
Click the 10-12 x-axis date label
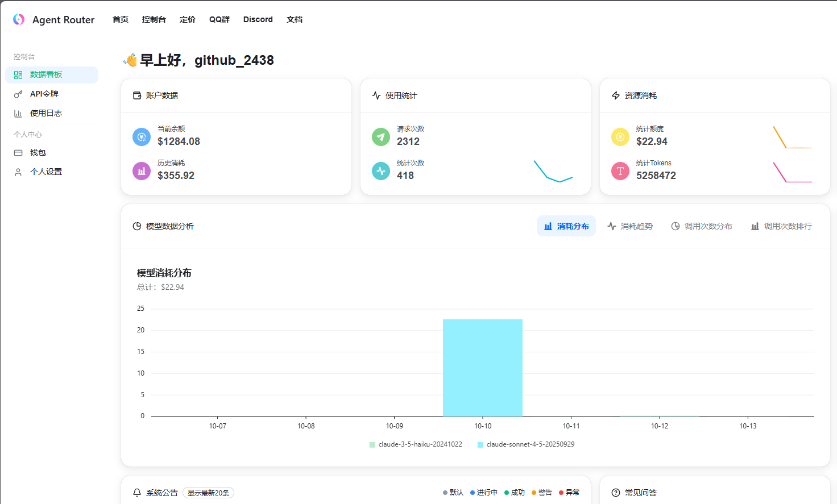click(660, 426)
